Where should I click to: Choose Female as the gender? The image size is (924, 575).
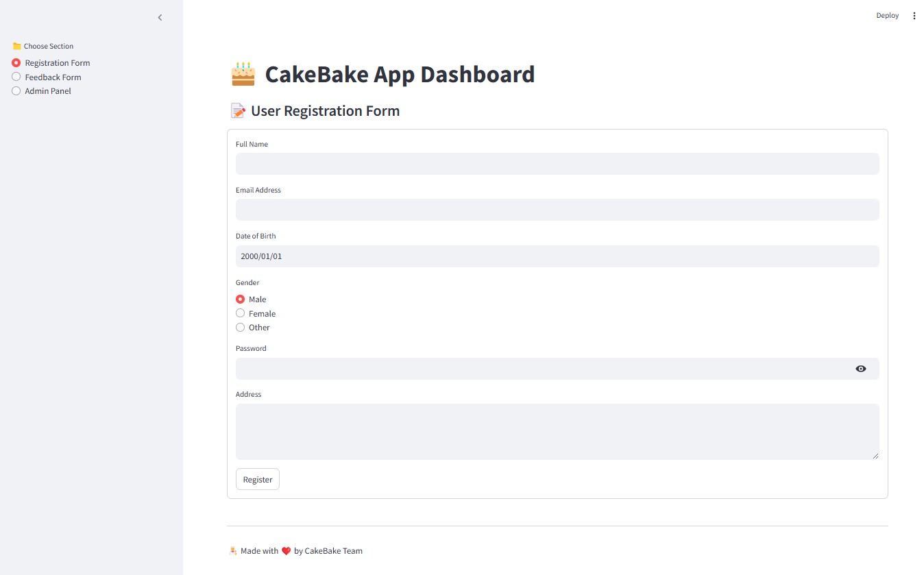pyautogui.click(x=241, y=313)
